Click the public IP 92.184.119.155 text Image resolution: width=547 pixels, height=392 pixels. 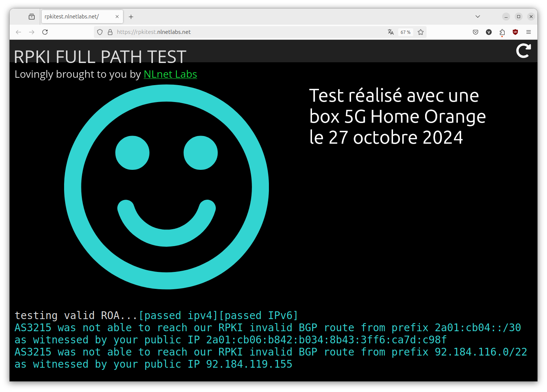[249, 364]
